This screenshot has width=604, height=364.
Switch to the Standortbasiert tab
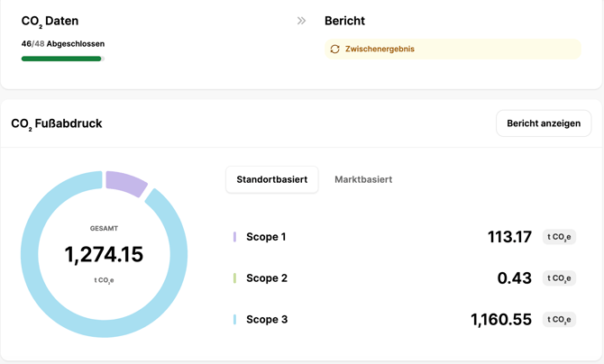pyautogui.click(x=271, y=179)
